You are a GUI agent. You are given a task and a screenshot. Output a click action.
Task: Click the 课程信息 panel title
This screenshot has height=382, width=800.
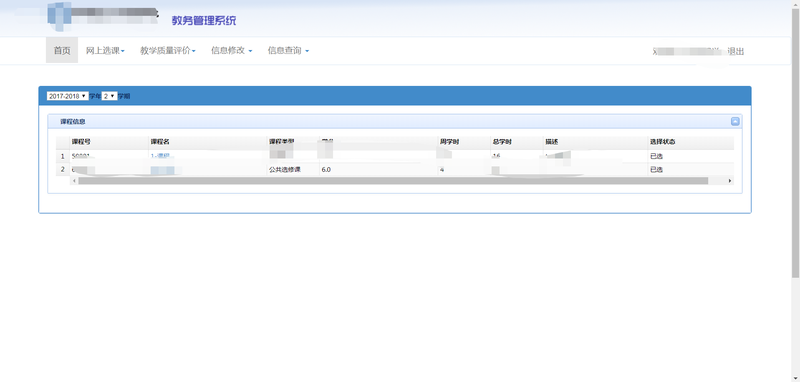pyautogui.click(x=73, y=122)
